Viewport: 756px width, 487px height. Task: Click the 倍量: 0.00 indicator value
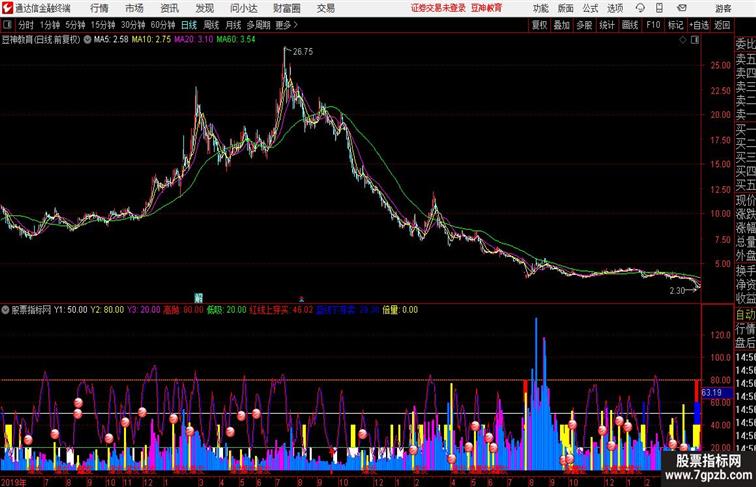click(400, 310)
